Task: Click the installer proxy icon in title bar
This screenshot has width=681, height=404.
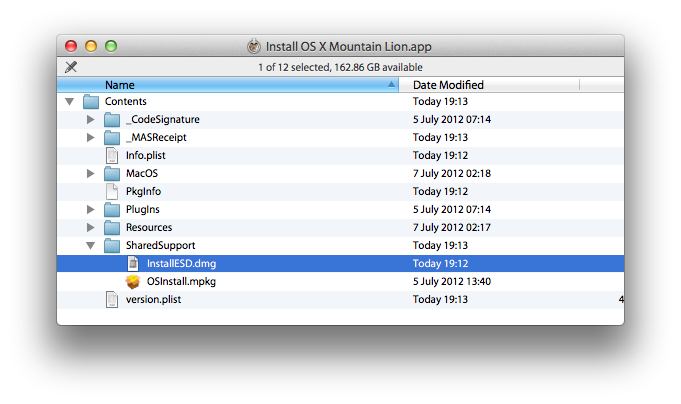Action: pos(254,46)
